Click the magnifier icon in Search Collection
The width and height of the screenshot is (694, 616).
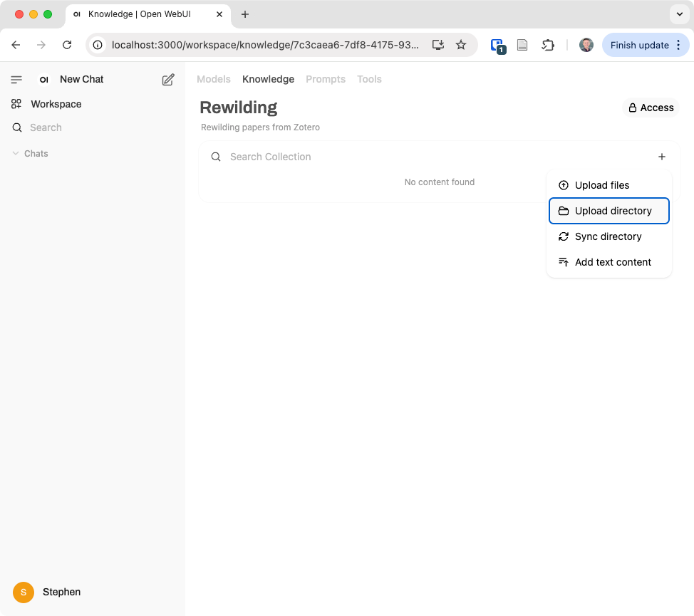click(x=215, y=157)
